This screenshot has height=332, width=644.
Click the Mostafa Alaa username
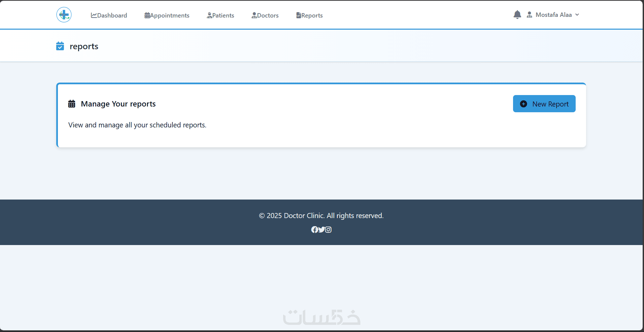554,15
